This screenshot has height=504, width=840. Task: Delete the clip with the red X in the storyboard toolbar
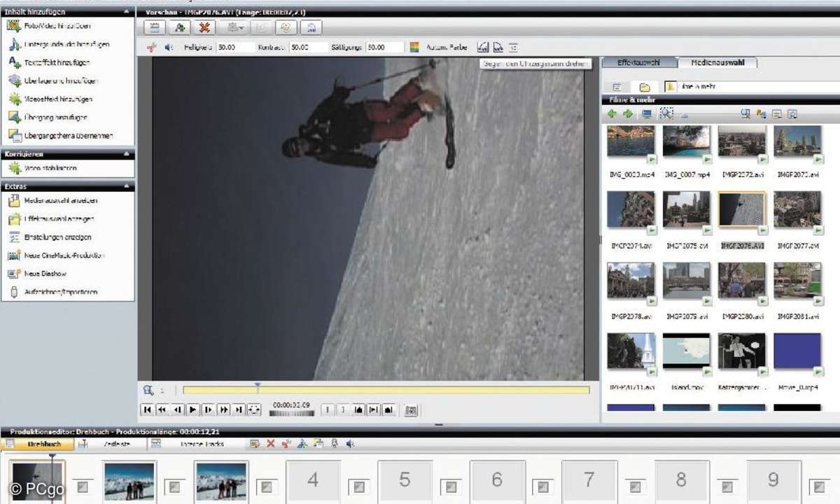[x=271, y=444]
